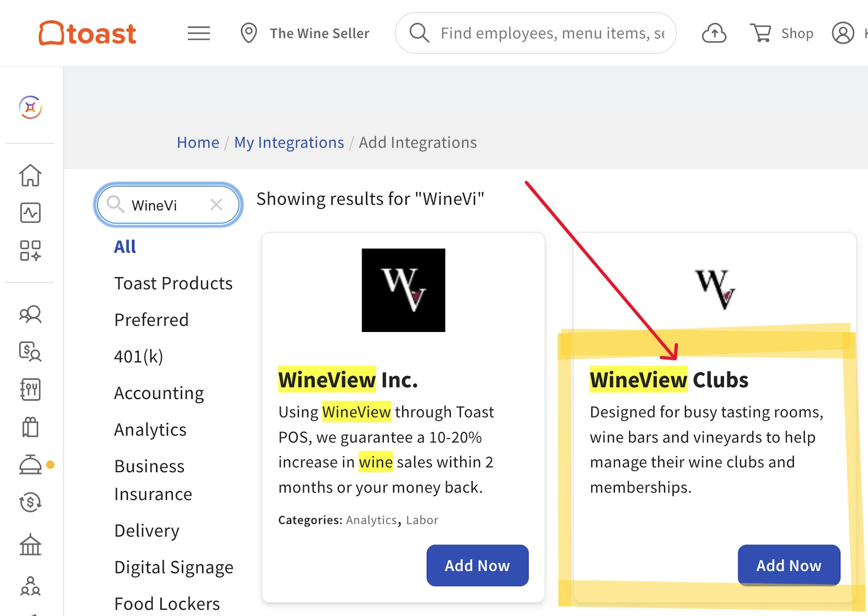Click the Toast logo

tap(87, 33)
